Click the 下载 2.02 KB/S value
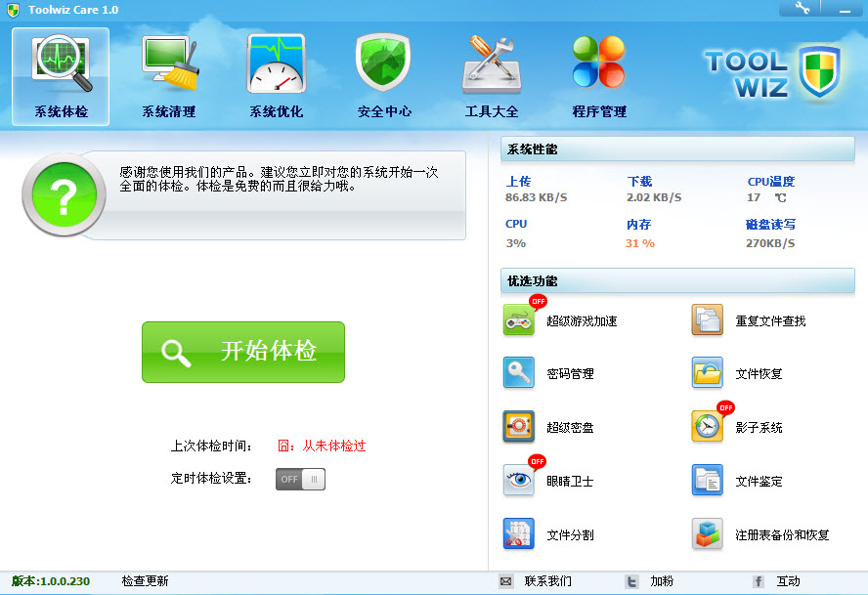The width and height of the screenshot is (868, 595). tap(654, 197)
